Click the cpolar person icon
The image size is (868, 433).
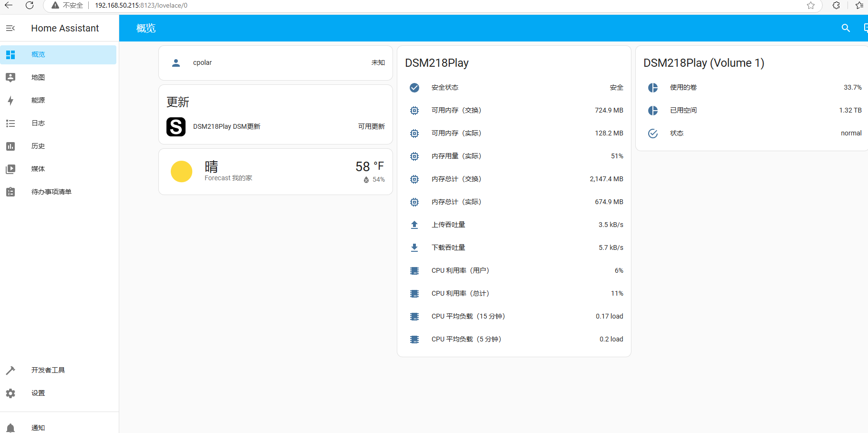(176, 63)
